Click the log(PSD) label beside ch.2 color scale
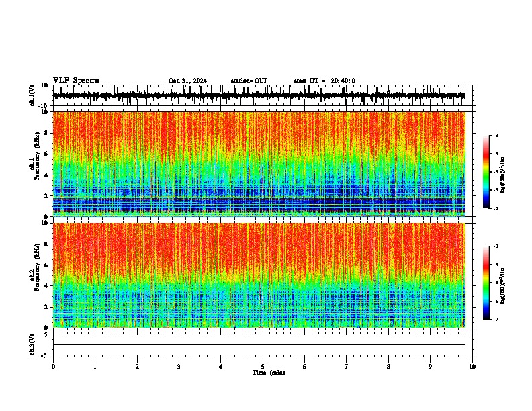 point(502,286)
